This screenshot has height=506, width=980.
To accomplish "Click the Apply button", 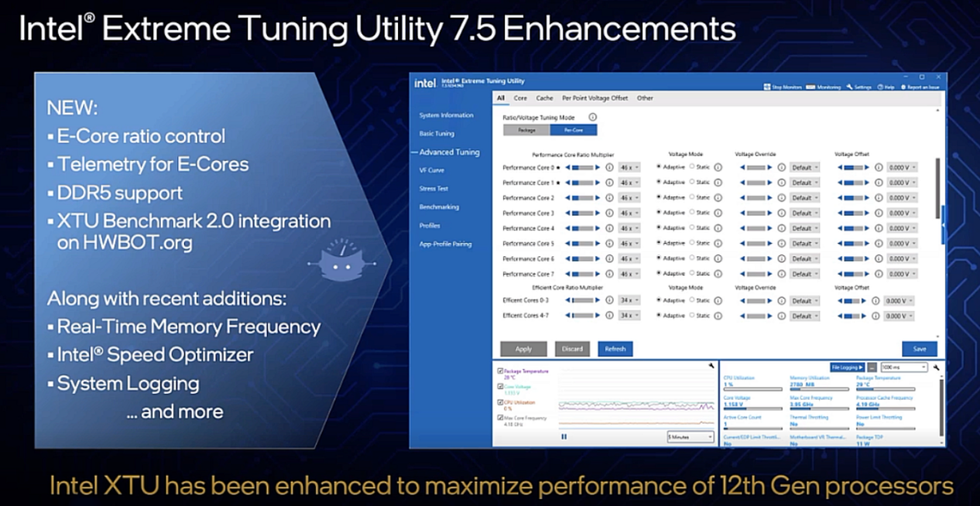I will pyautogui.click(x=523, y=349).
